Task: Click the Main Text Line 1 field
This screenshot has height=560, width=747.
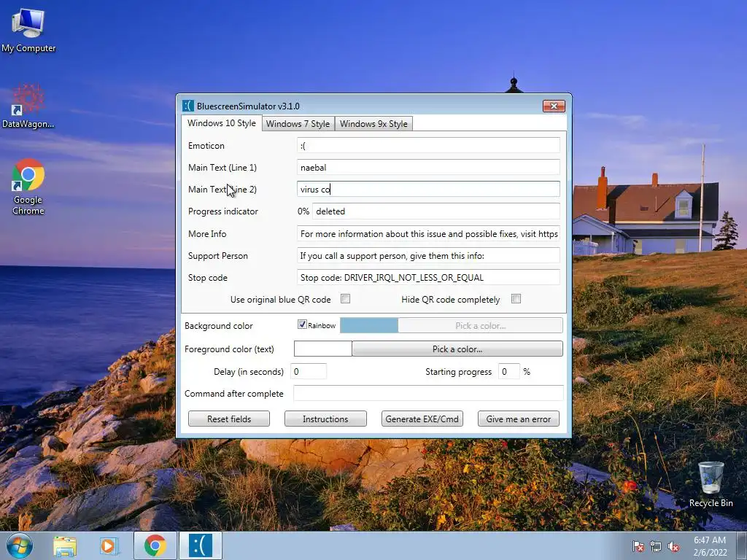Action: pos(428,167)
